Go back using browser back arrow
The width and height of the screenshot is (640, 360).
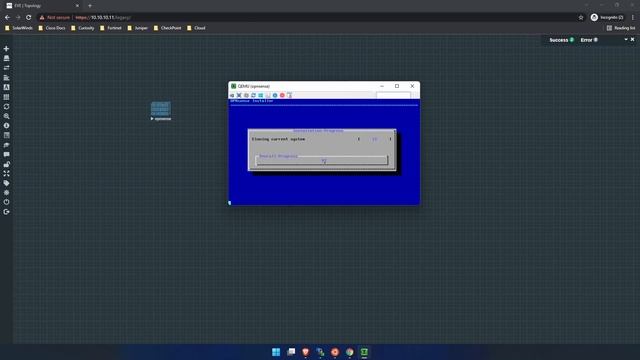(x=7, y=18)
